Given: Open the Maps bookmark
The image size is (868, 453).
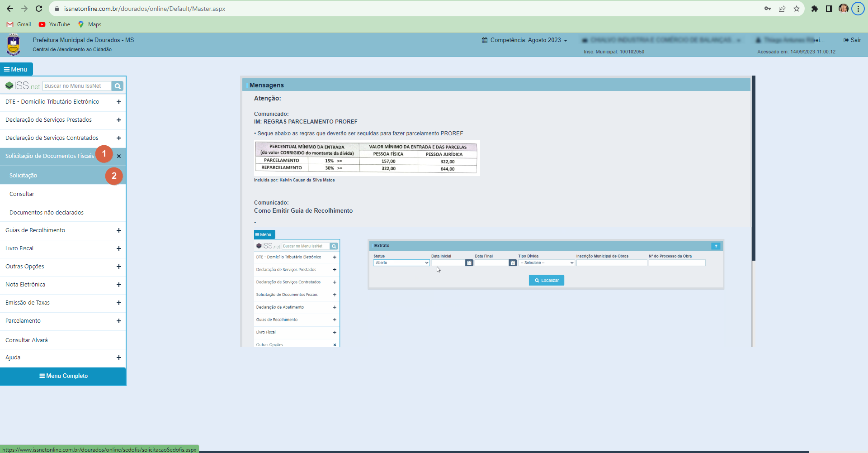Looking at the screenshot, I should pos(90,24).
